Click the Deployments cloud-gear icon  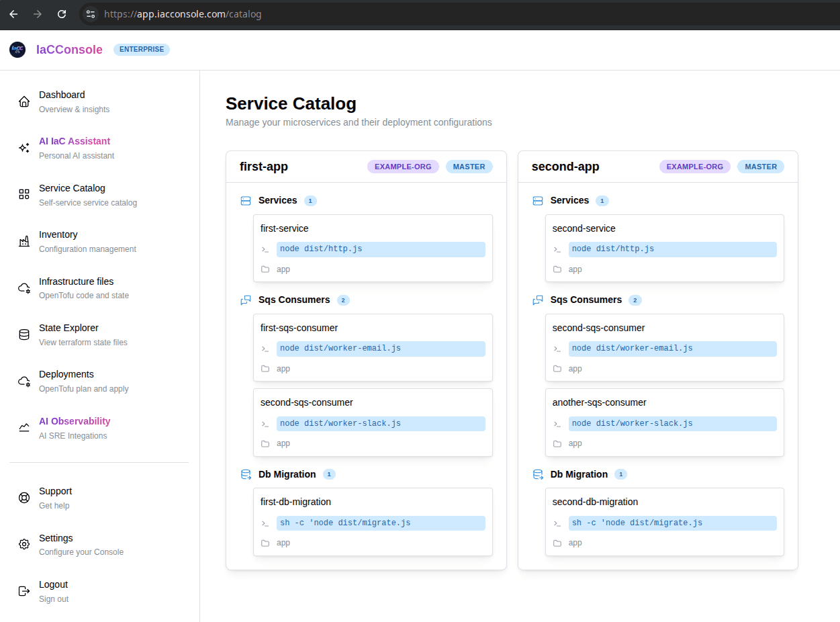pyautogui.click(x=24, y=381)
